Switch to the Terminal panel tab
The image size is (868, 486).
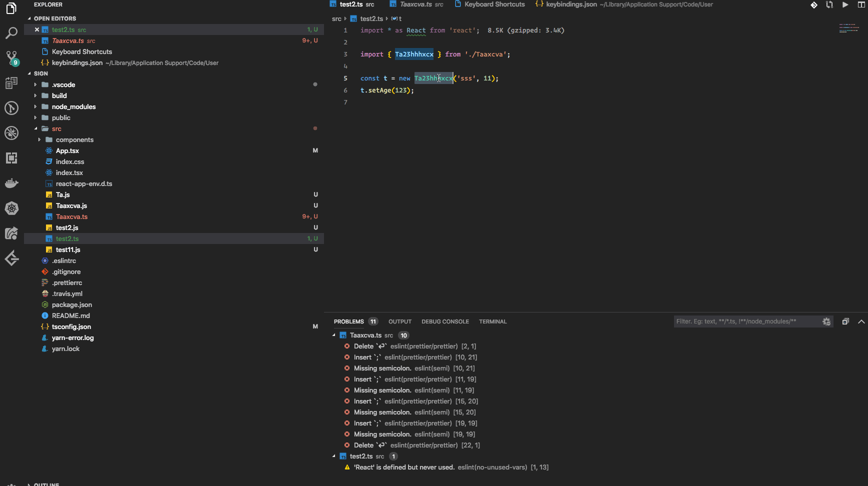click(x=492, y=321)
